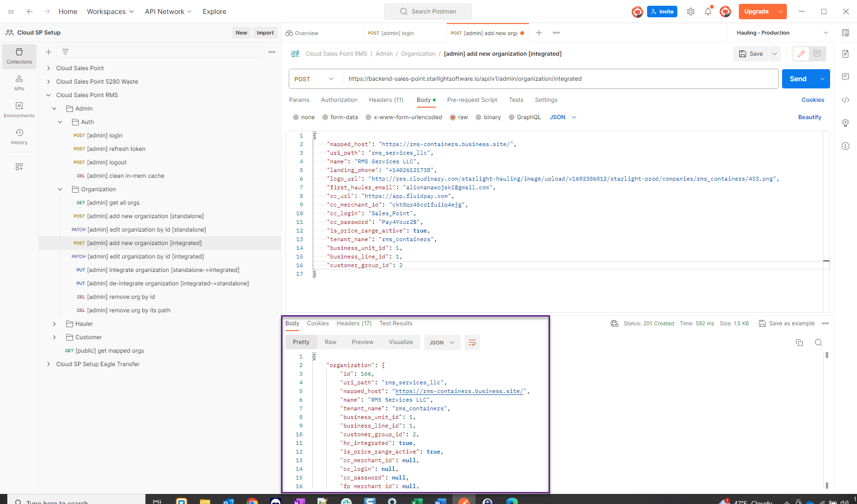
Task: Open the request body JSON format dropdown
Action: pyautogui.click(x=563, y=117)
